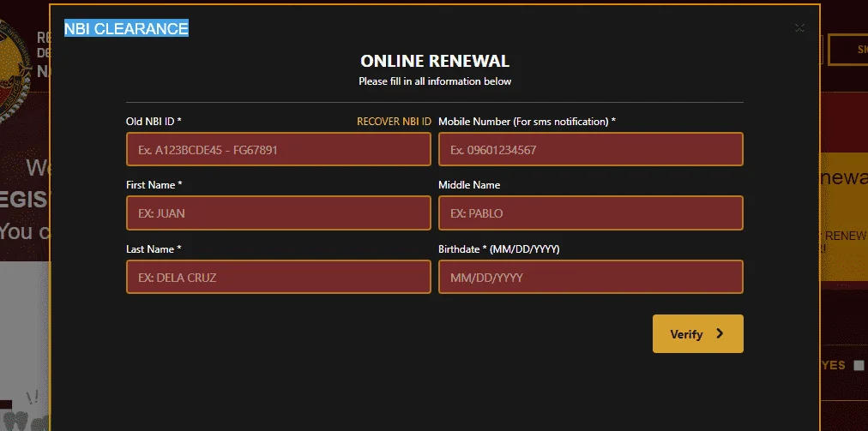Image resolution: width=868 pixels, height=431 pixels.
Task: Click the NBI seal logo behind the dialog
Action: (x=15, y=69)
